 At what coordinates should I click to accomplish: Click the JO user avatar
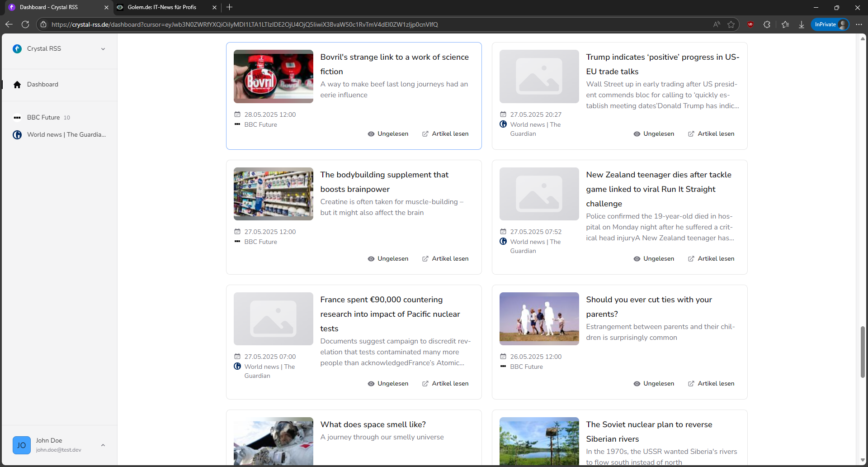click(22, 445)
